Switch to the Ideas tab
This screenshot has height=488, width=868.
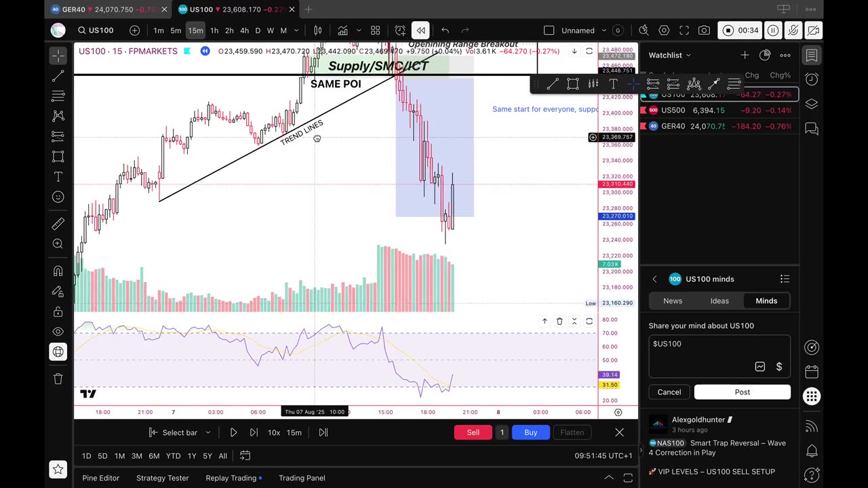pyautogui.click(x=719, y=301)
